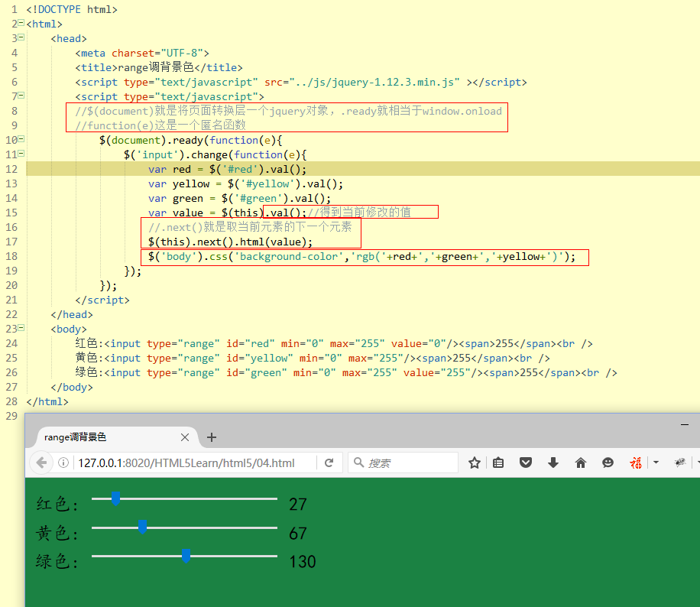This screenshot has height=607, width=700.
Task: Open the bookmarks list icon
Action: pos(498,463)
